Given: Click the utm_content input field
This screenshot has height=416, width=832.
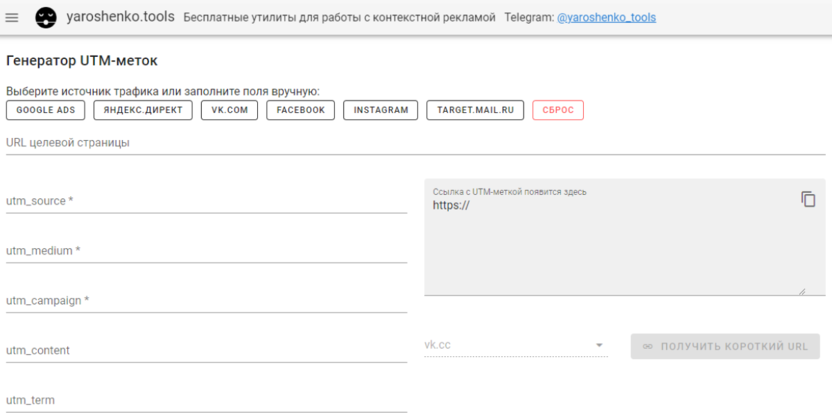Looking at the screenshot, I should (x=206, y=350).
